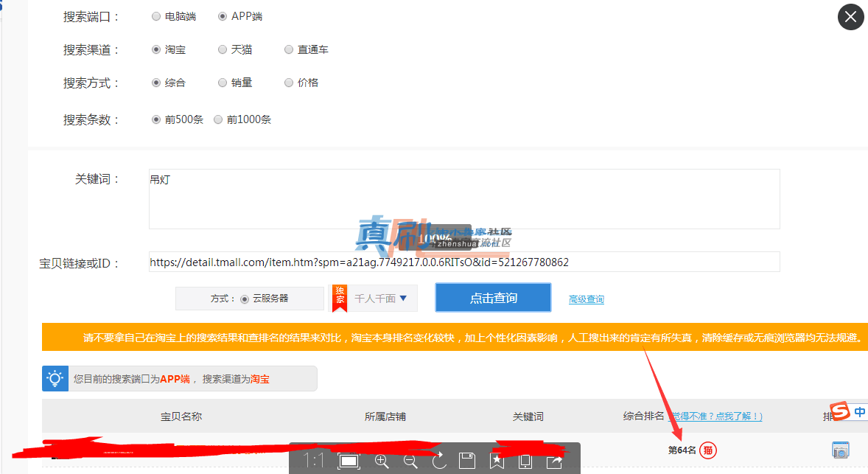
Task: Click the fit-to-window icon in viewer toolbar
Action: click(349, 461)
